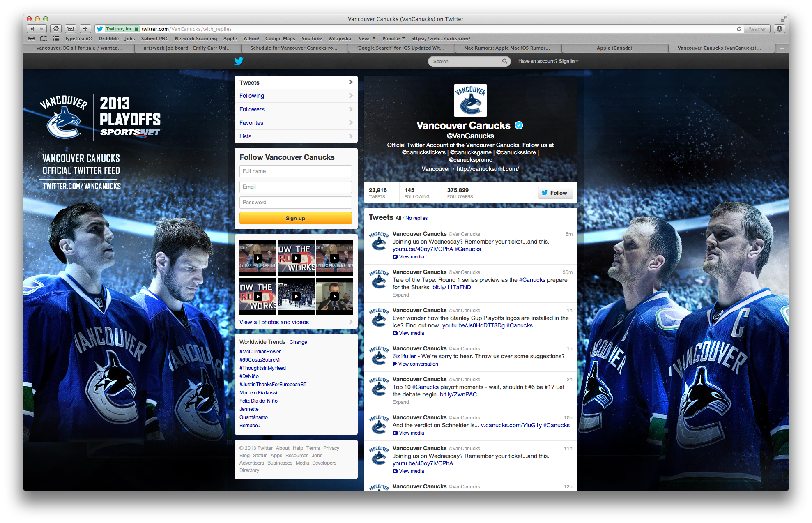The image size is (812, 523).
Task: Switch to the Apple (Canada) tab
Action: coord(614,48)
